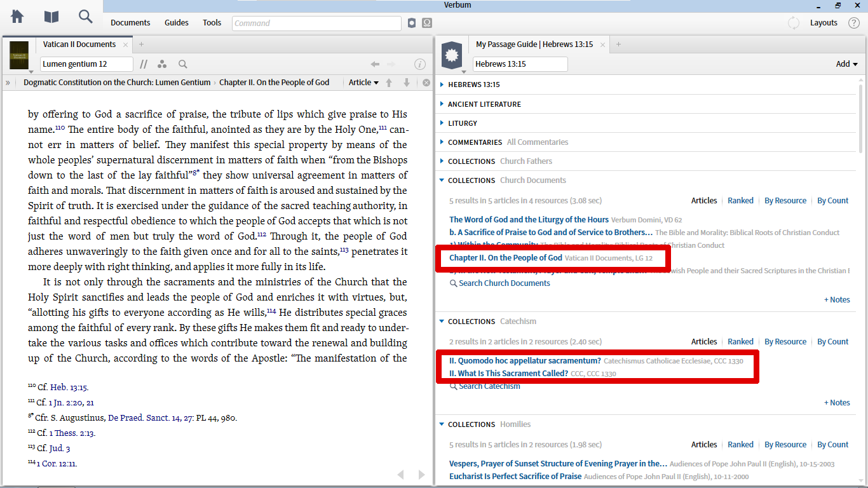Click the Command input box

316,23
